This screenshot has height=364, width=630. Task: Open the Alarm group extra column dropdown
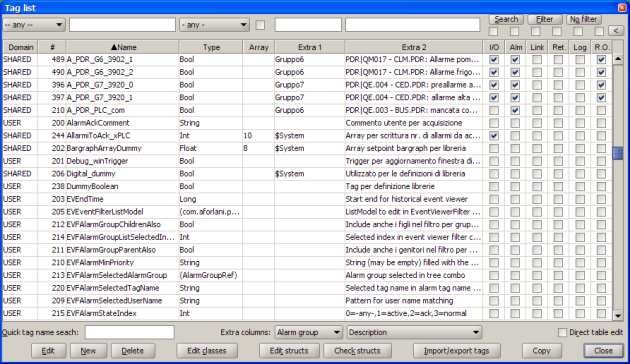309,332
